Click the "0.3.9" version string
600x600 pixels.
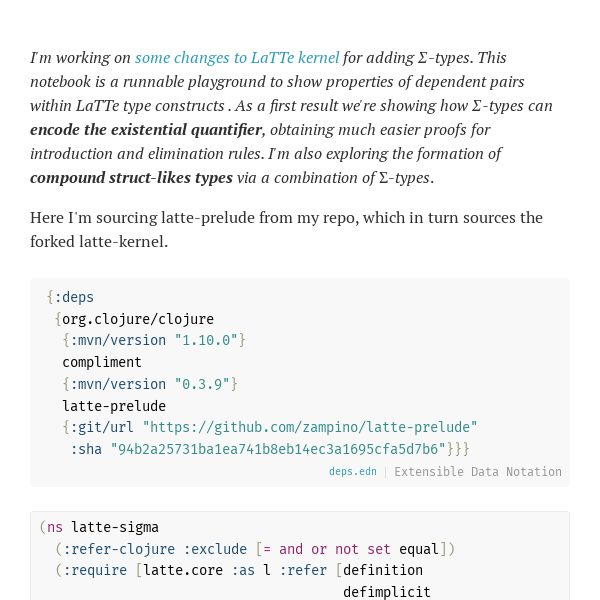tap(202, 384)
